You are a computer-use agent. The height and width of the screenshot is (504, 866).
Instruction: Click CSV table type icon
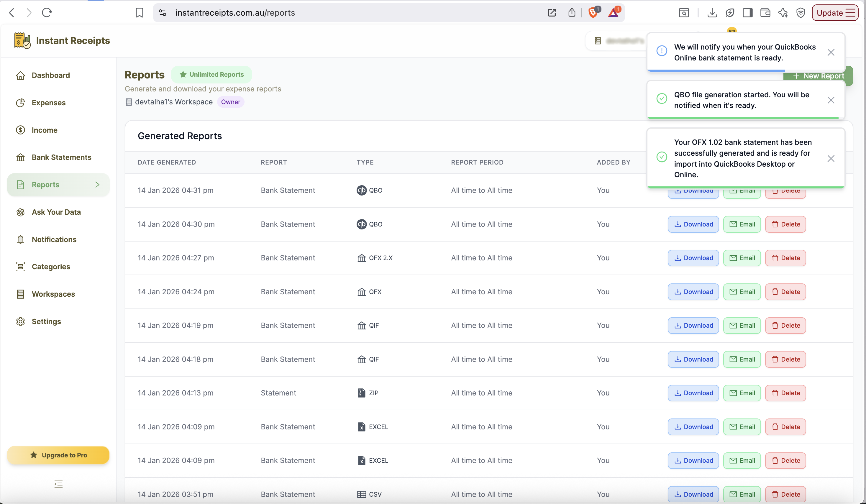pos(362,494)
